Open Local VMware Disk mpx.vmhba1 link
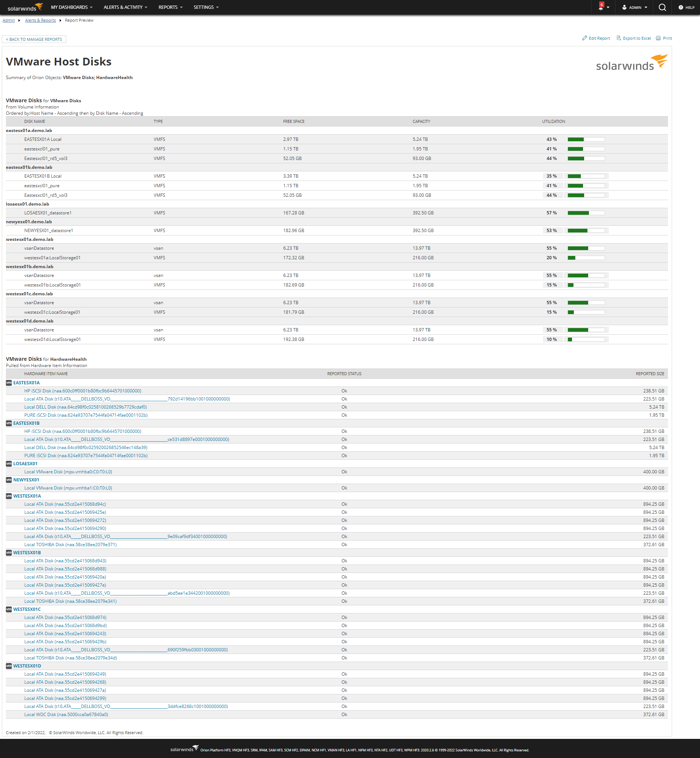 click(x=68, y=488)
